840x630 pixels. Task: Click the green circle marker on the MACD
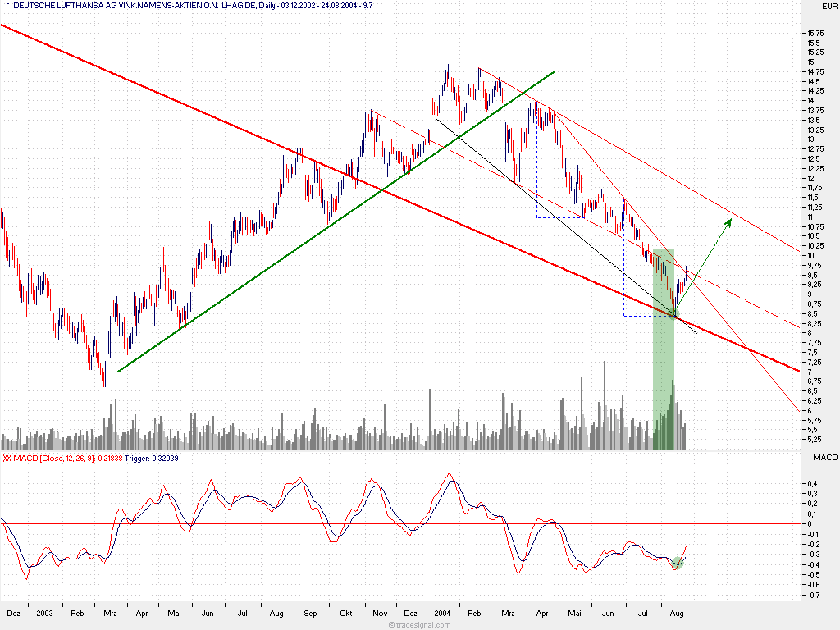(x=678, y=563)
